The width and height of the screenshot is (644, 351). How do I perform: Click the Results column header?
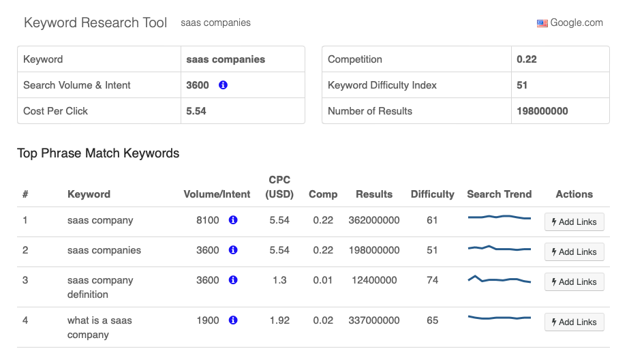pyautogui.click(x=374, y=194)
